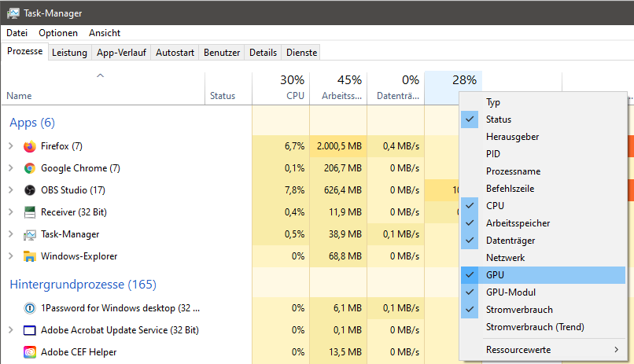The height and width of the screenshot is (364, 634).
Task: Click the Adobe Acrobat Update Service icon
Action: coord(30,330)
